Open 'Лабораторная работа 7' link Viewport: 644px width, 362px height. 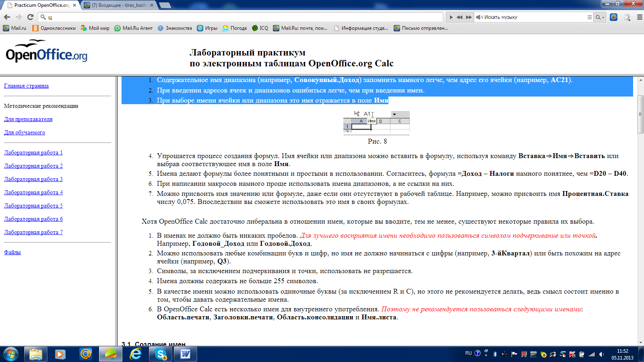click(33, 232)
